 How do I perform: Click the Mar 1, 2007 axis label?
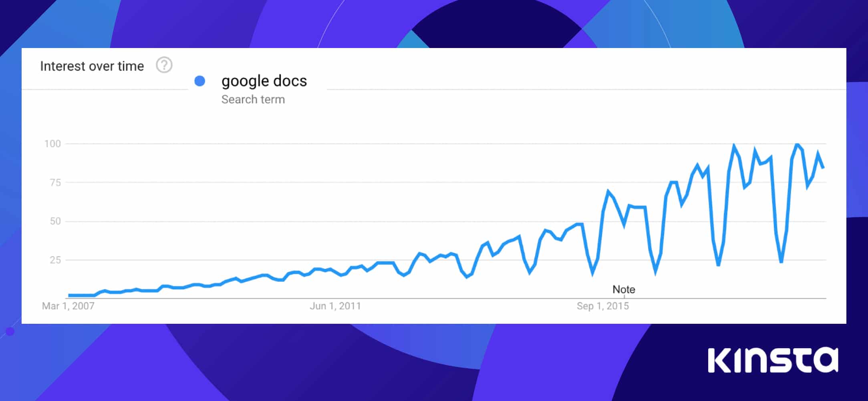(68, 306)
